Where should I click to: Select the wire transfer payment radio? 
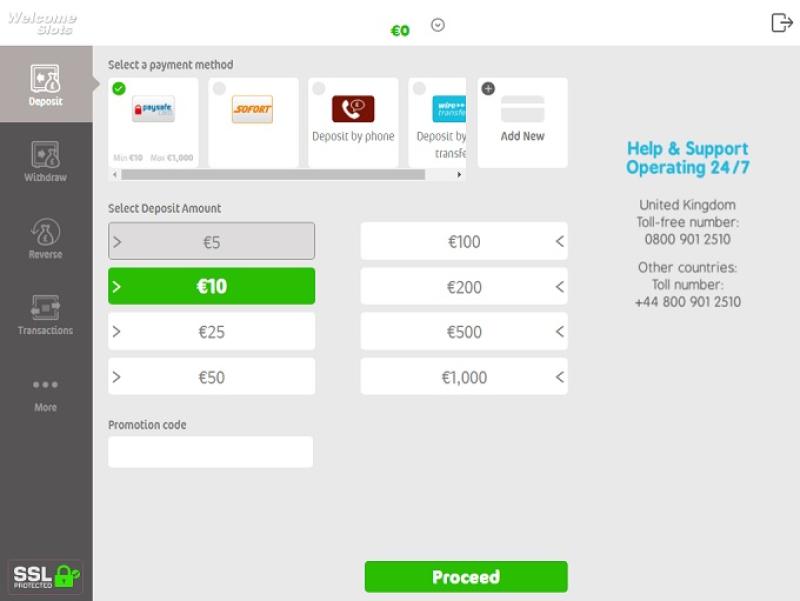coord(419,89)
